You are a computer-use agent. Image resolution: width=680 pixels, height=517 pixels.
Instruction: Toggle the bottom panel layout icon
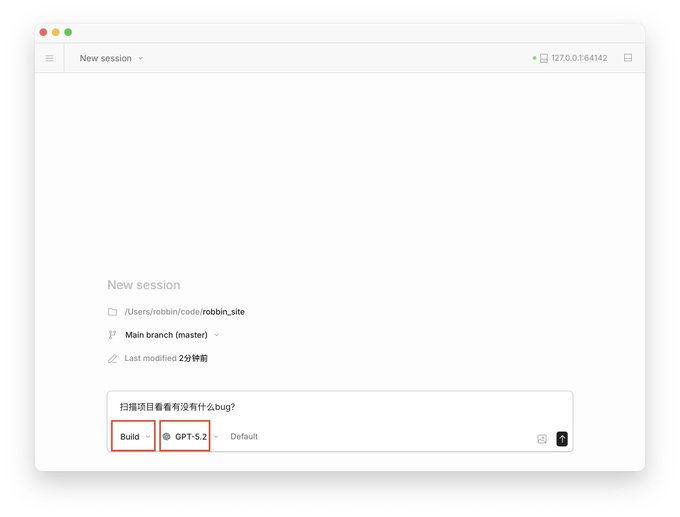628,58
